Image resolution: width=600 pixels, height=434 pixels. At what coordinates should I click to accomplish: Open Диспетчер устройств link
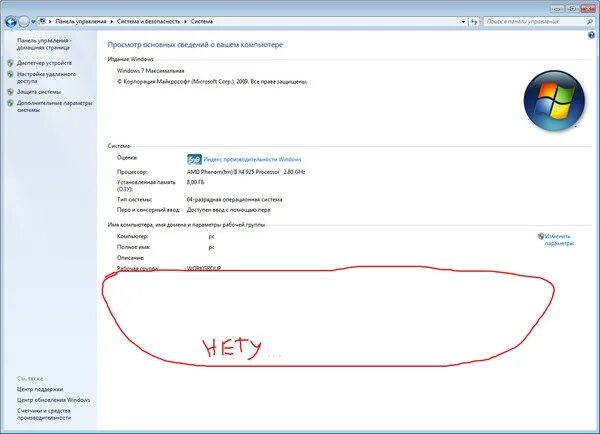click(44, 63)
